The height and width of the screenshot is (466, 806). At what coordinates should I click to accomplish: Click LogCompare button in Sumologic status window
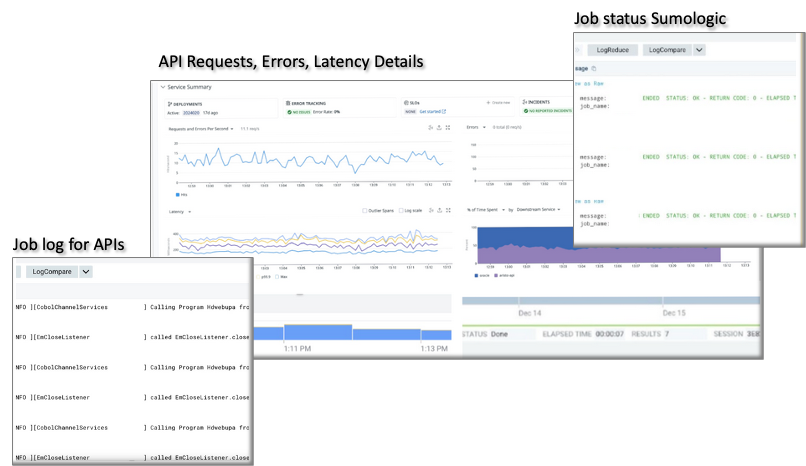pyautogui.click(x=667, y=50)
